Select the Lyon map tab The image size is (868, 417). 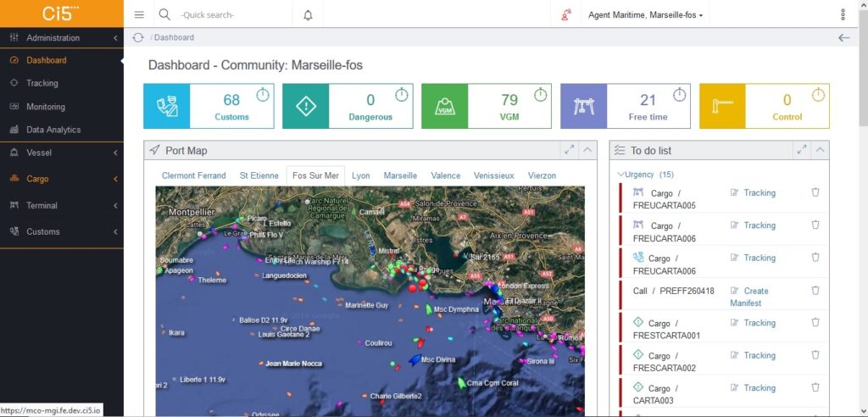[361, 175]
